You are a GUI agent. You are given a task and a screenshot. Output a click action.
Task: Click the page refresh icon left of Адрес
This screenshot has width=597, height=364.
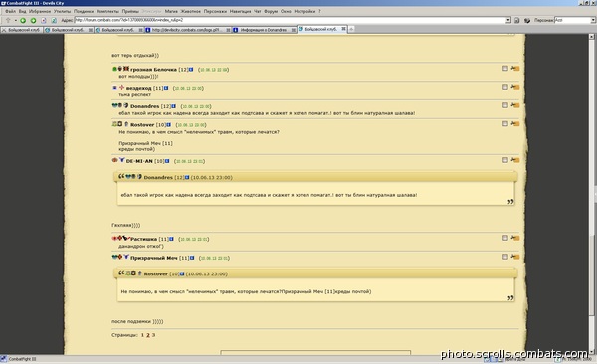click(x=54, y=20)
